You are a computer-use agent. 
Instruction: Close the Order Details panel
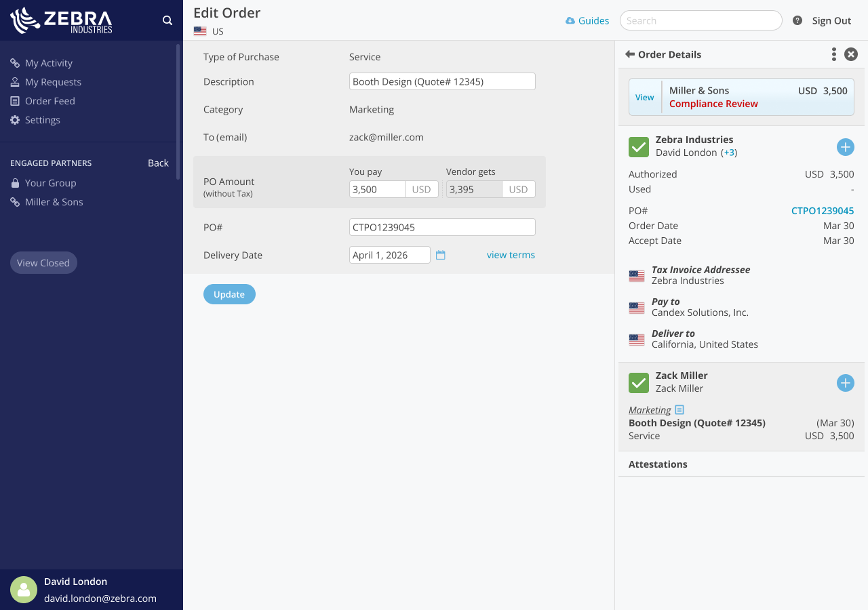click(851, 54)
